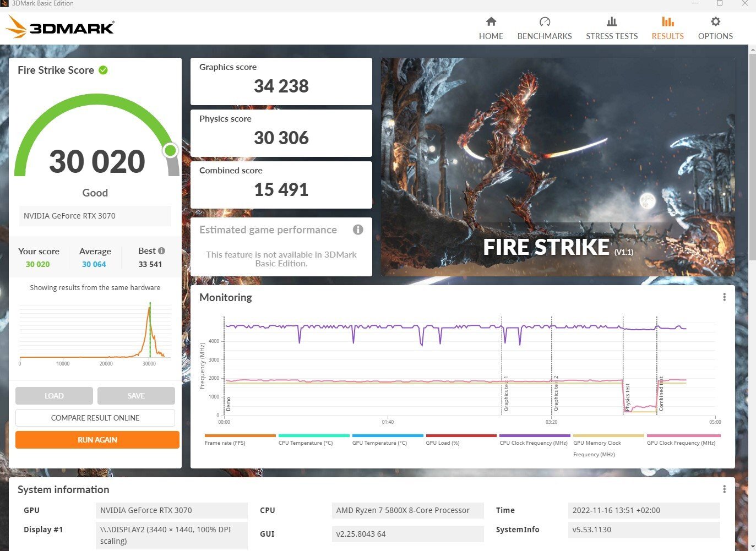This screenshot has height=551, width=756.
Task: Switch to STRESS TESTS tab
Action: pos(612,29)
